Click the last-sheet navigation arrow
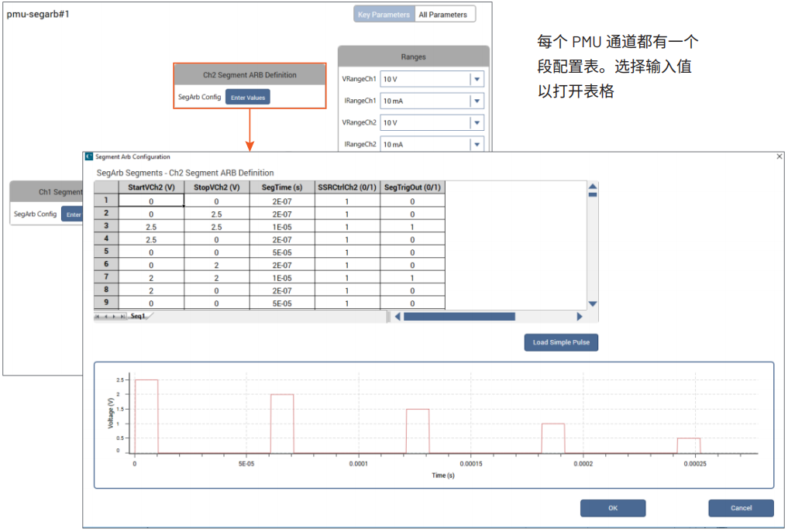The height and width of the screenshot is (532, 788). (x=122, y=317)
